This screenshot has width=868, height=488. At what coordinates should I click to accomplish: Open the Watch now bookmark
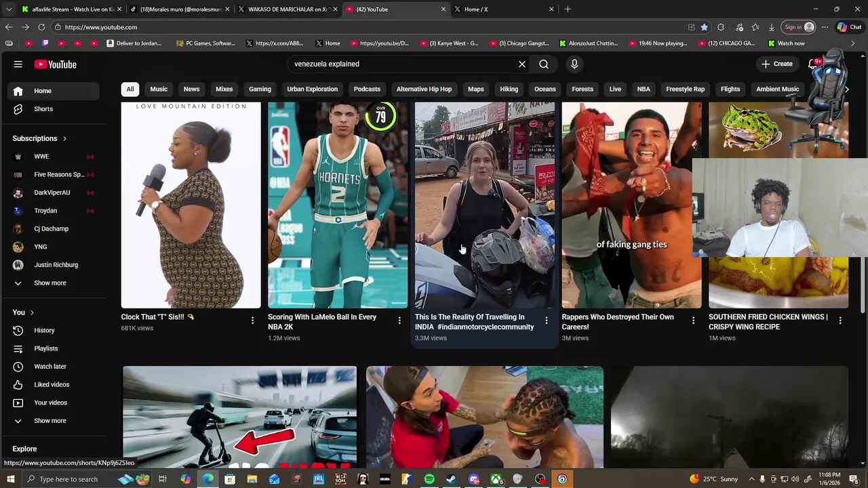(x=786, y=43)
